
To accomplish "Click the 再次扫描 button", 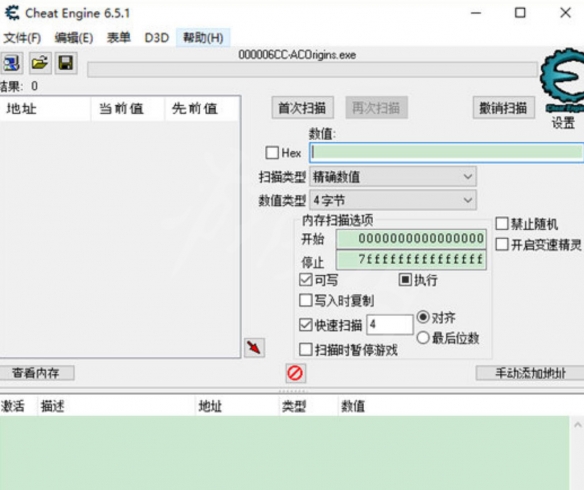I will click(x=376, y=108).
